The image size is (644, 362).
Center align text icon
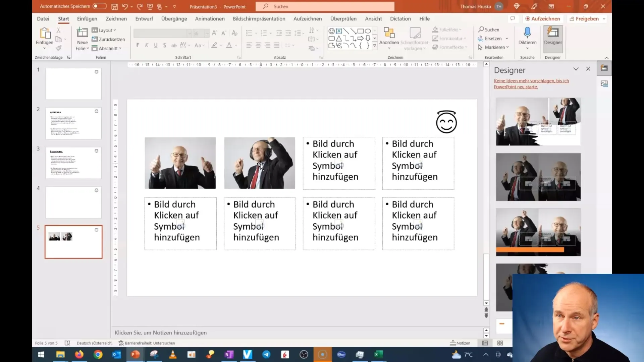[x=258, y=45]
